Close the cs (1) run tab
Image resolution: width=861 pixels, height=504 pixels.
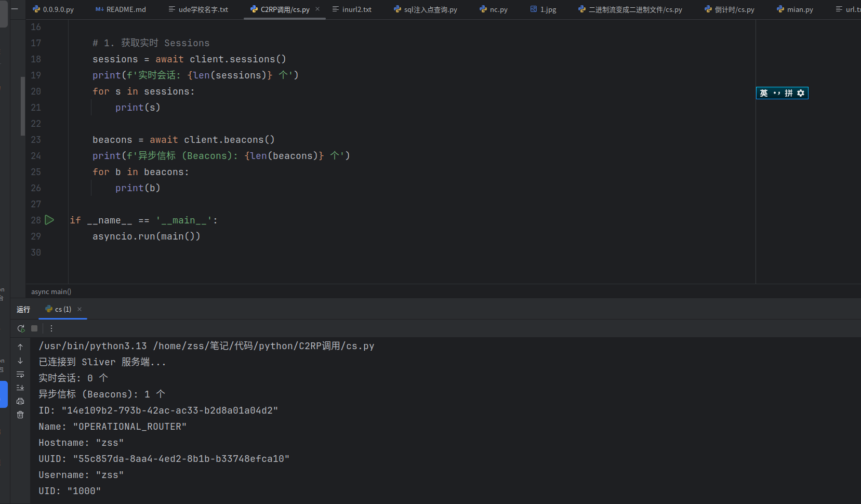(80, 309)
